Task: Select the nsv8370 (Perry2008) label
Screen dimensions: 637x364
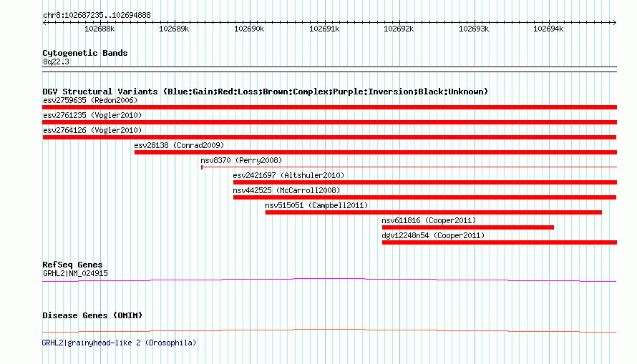Action: pos(241,160)
